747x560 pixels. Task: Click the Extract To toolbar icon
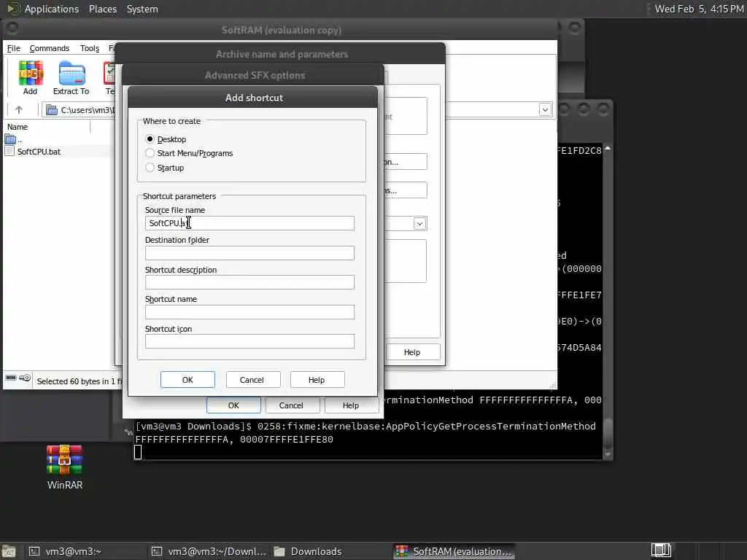click(71, 77)
